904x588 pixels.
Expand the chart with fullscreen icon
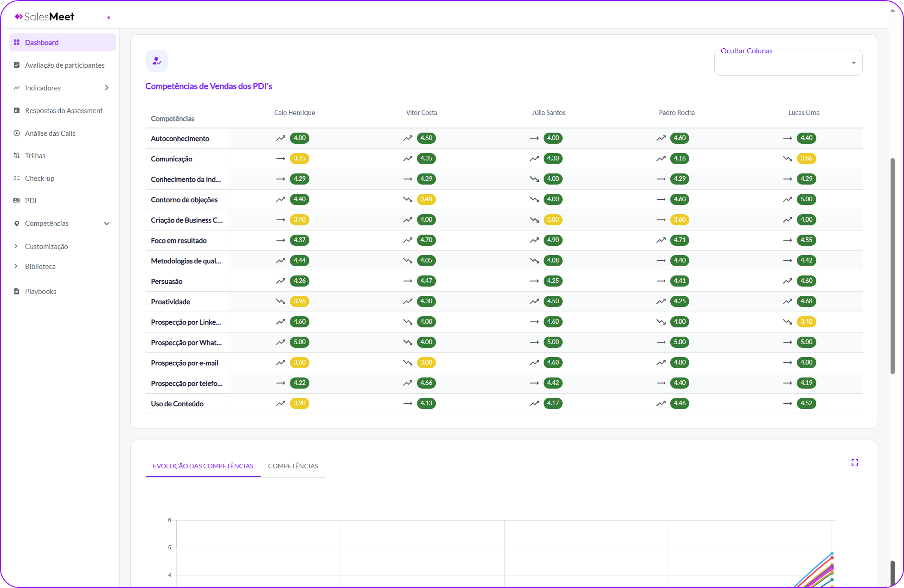854,462
